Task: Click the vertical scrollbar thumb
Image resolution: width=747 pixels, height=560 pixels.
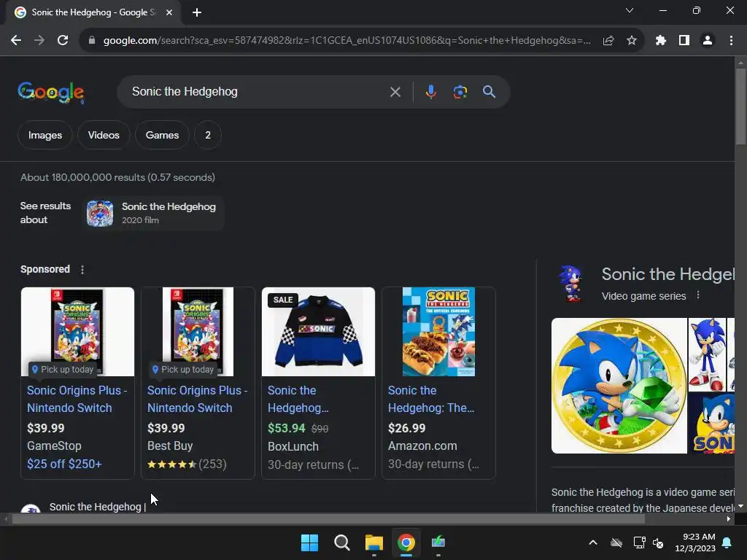Action: click(740, 106)
